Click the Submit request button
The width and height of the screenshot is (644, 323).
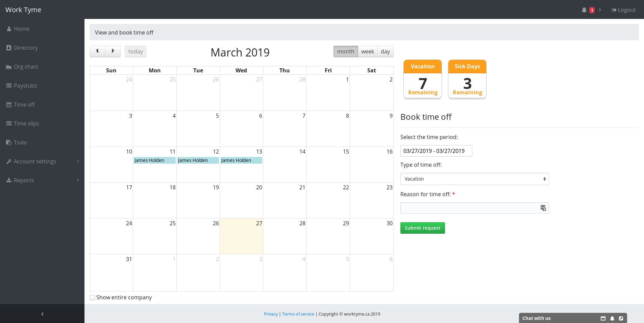[x=422, y=228]
